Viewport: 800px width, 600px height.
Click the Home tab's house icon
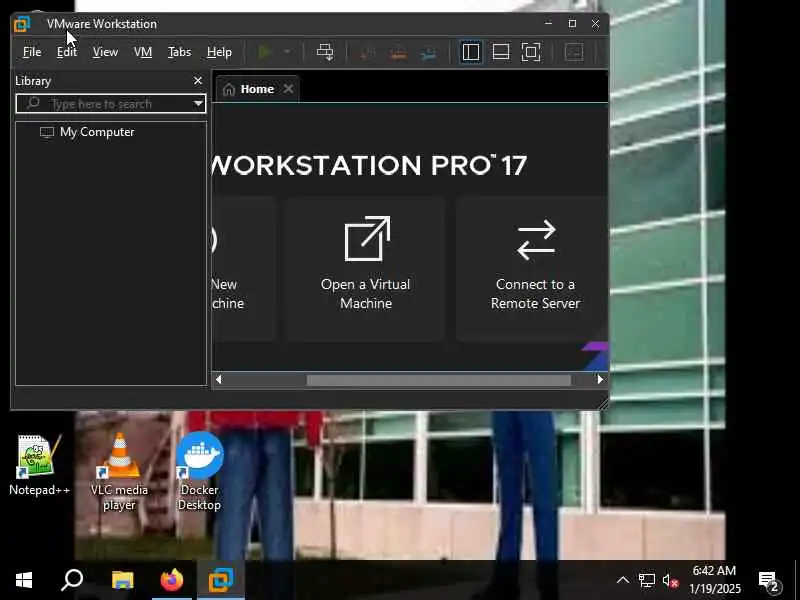coord(229,89)
